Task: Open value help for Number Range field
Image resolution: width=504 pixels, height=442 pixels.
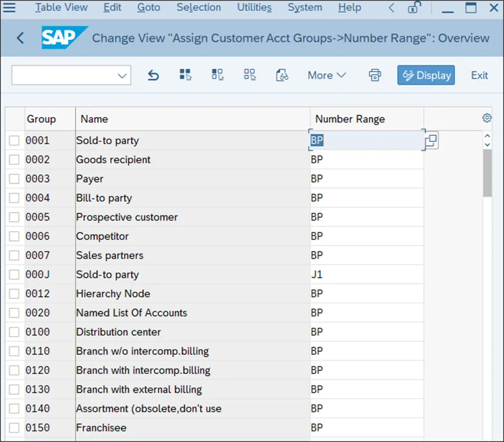Action: [431, 141]
